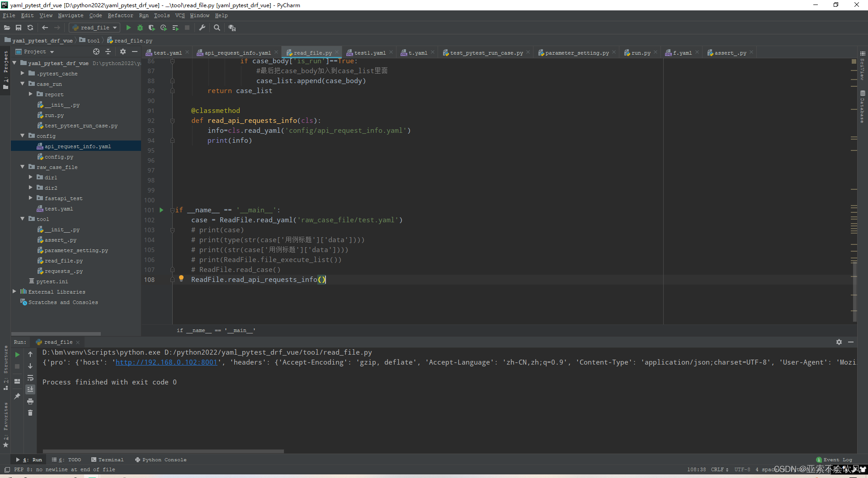Expand the report folder
Image resolution: width=868 pixels, height=478 pixels.
coord(30,94)
